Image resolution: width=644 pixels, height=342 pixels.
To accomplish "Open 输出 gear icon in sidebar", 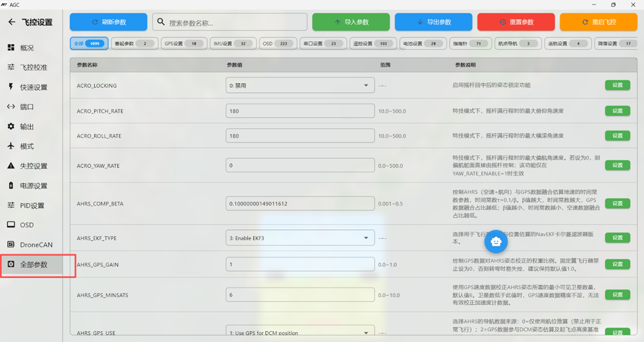I will (x=11, y=127).
